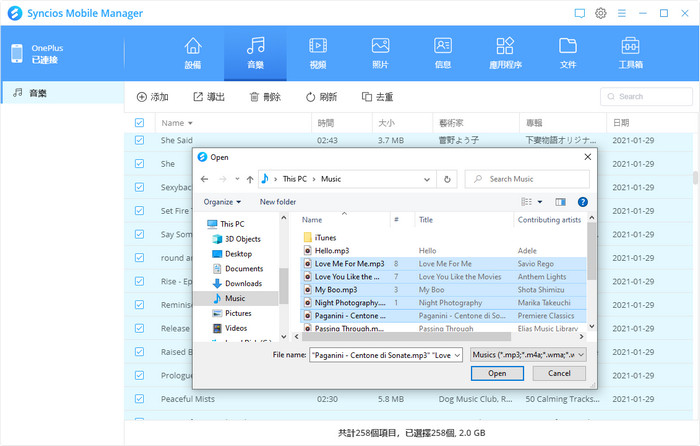The width and height of the screenshot is (700, 446).
Task: Uncheck the She Said song checkbox
Action: [140, 141]
